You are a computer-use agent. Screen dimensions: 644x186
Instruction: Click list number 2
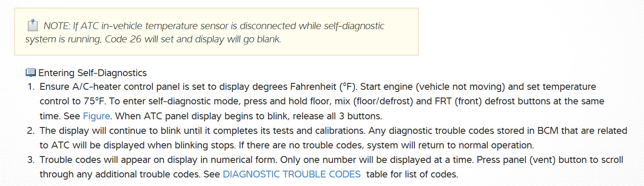[x=31, y=131]
